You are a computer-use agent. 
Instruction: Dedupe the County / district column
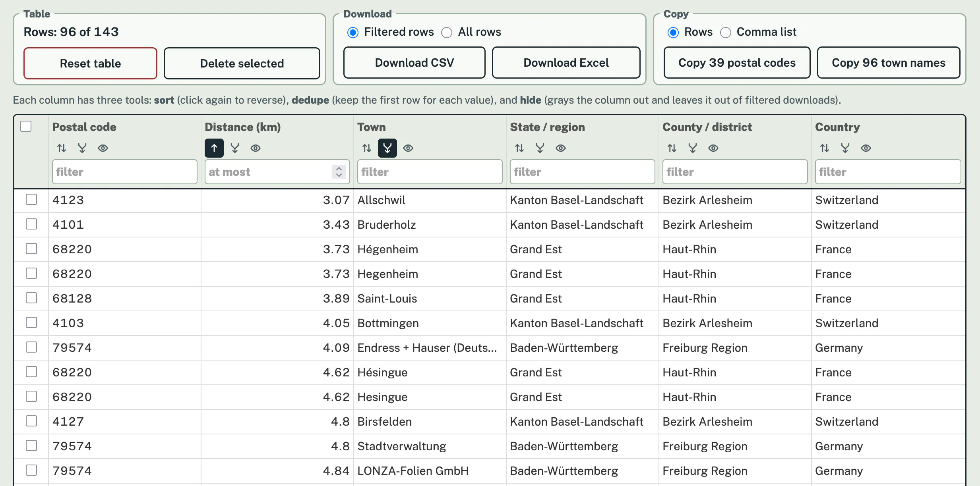point(693,148)
